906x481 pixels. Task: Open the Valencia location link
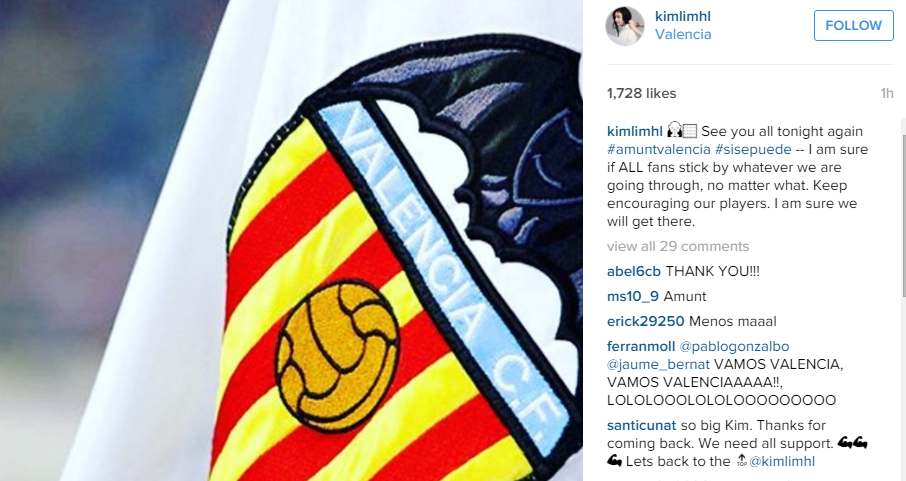(x=683, y=35)
